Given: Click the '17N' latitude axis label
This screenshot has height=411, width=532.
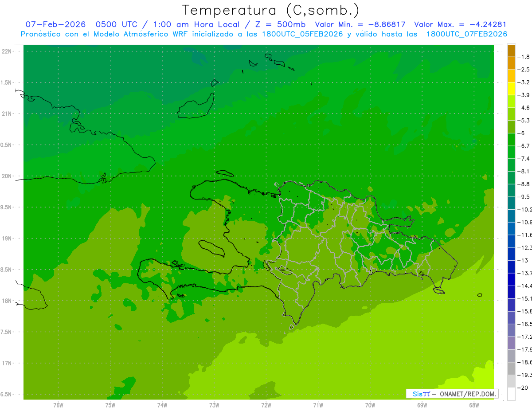Looking at the screenshot, I should (x=8, y=363).
